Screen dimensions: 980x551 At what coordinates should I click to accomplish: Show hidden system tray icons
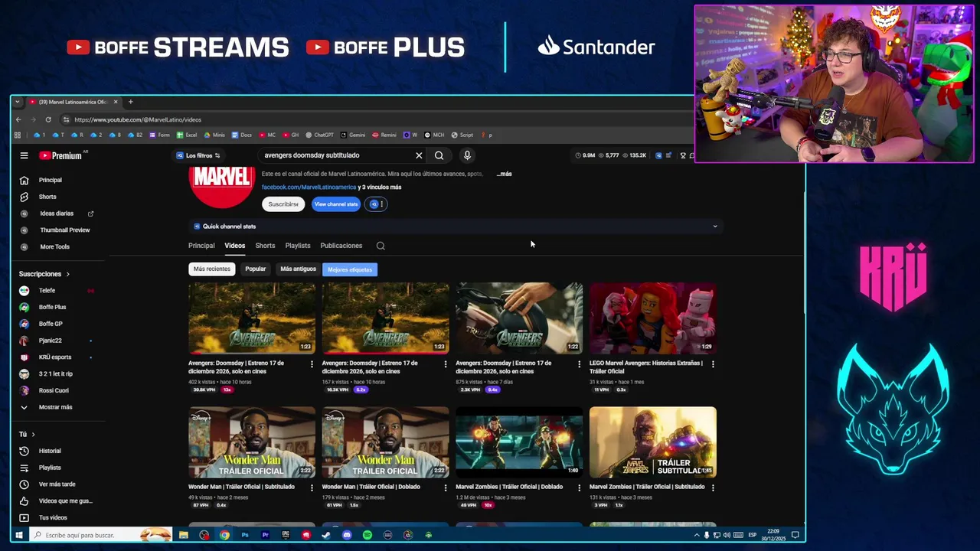click(x=697, y=535)
